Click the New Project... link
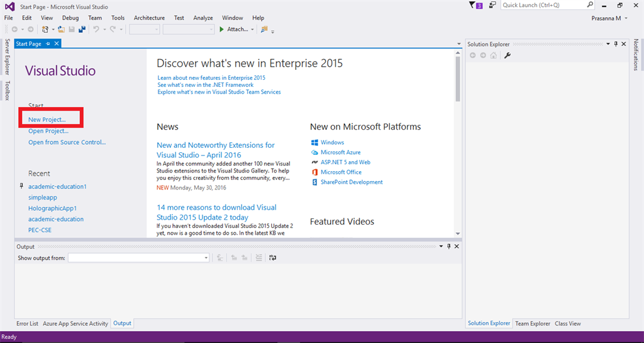The width and height of the screenshot is (644, 343). pyautogui.click(x=47, y=120)
